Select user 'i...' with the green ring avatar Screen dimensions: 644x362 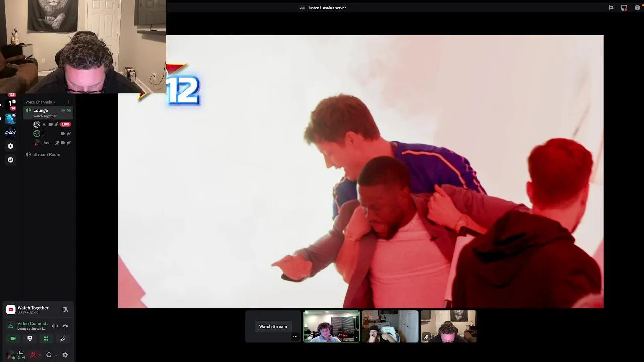click(x=53, y=133)
